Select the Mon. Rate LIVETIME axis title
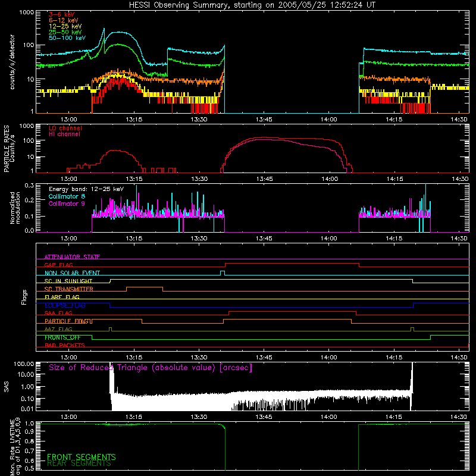 (15, 447)
